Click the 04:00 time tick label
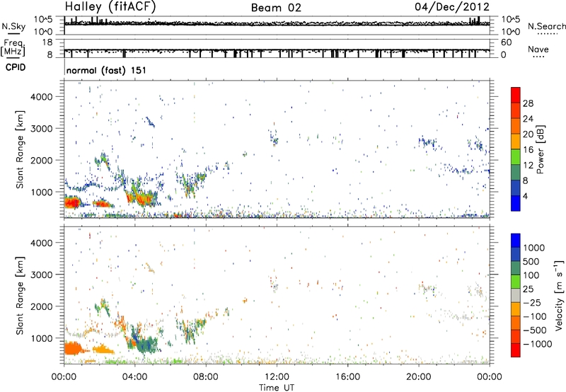The height and width of the screenshot is (392, 566). [x=134, y=377]
